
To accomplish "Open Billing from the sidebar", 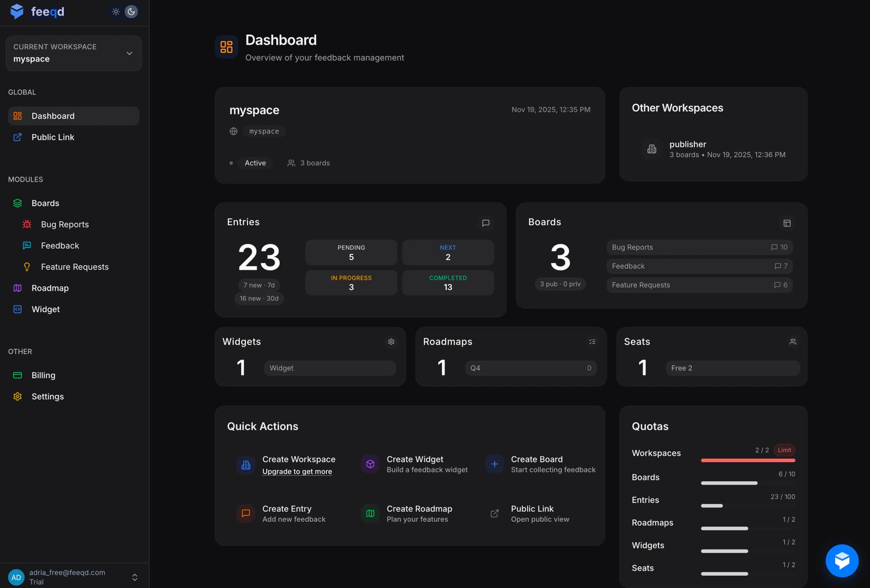I will pos(43,375).
